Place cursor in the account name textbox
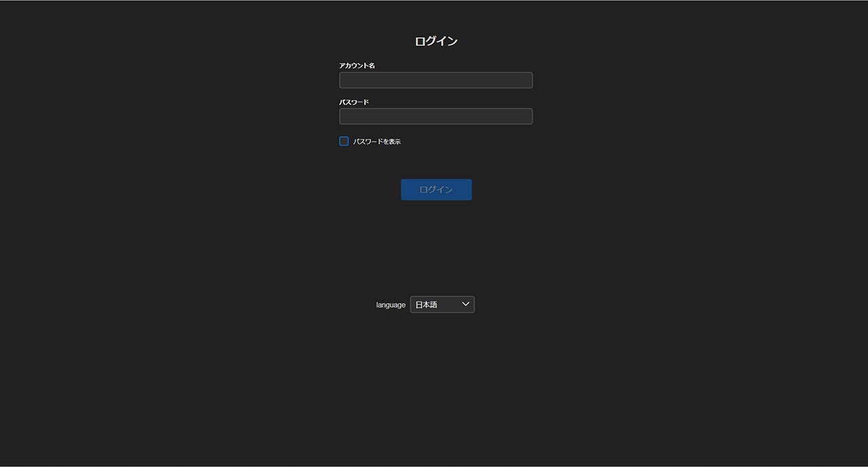 [x=435, y=80]
